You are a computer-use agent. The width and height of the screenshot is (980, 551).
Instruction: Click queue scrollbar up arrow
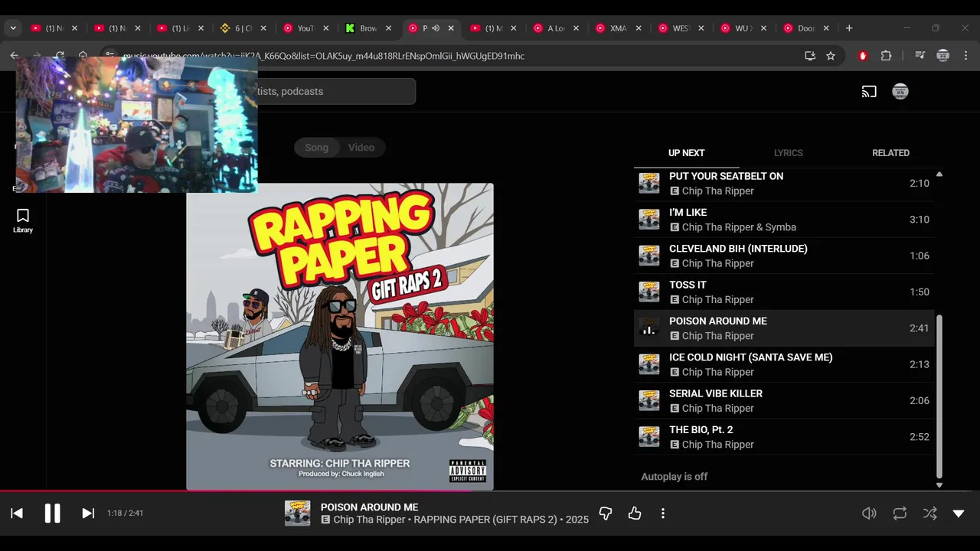point(939,174)
